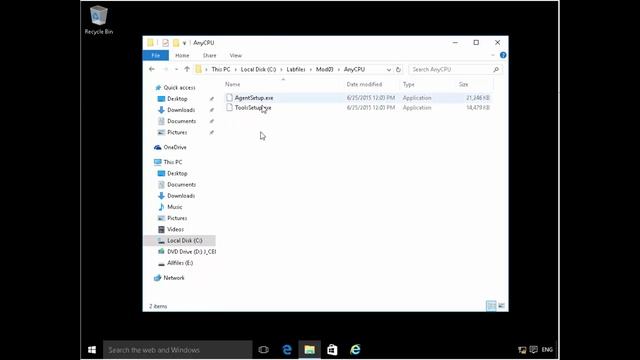This screenshot has width=640, height=360.
Task: Launch Microsoft Edge from the taskbar
Action: pos(287,350)
